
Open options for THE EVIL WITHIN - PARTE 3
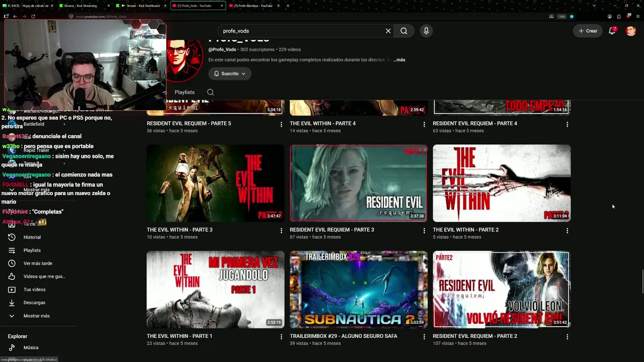281,230
